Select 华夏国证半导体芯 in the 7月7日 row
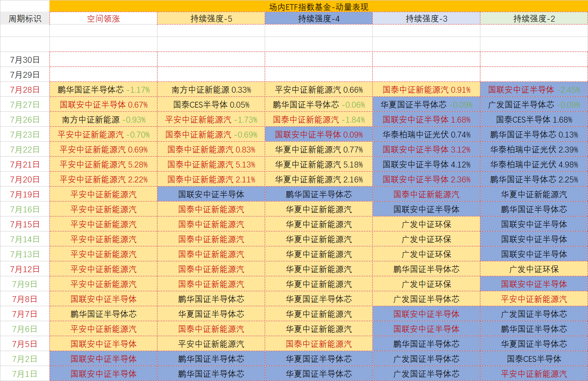 (211, 314)
